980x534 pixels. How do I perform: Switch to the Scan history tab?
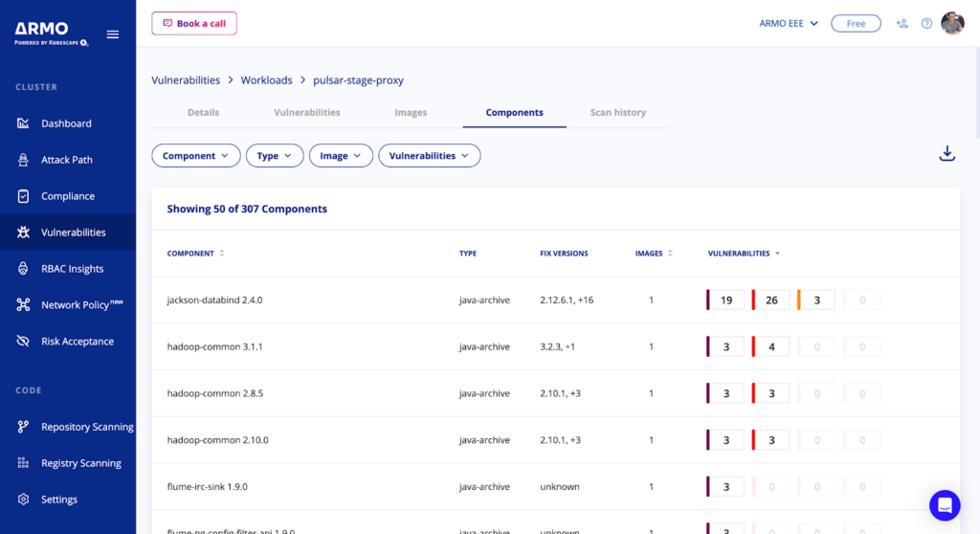[617, 113]
